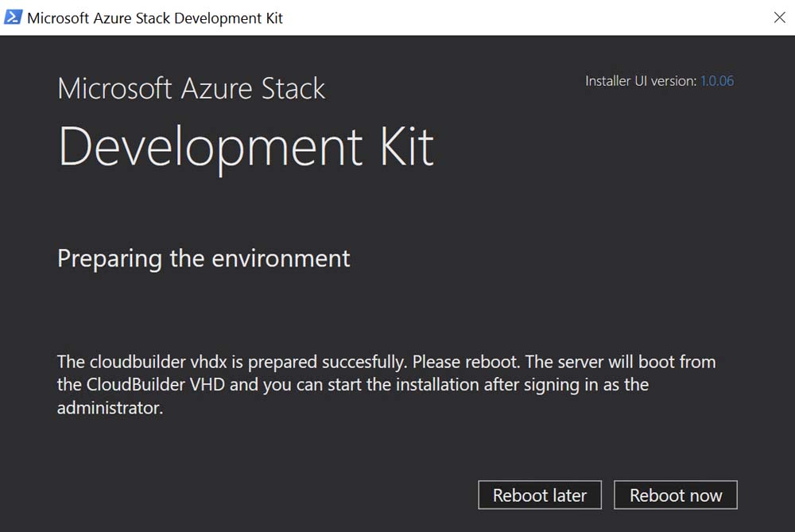Screen dimensions: 795x532
Task: Click the "Preparing the environment" subheading
Action: click(x=204, y=258)
